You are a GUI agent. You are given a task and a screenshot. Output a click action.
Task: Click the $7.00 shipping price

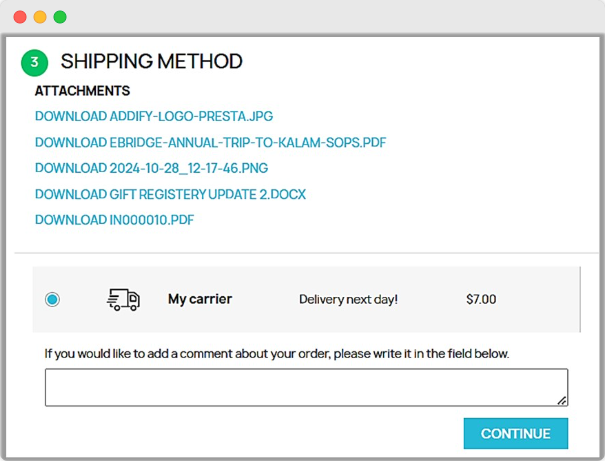pyautogui.click(x=481, y=299)
